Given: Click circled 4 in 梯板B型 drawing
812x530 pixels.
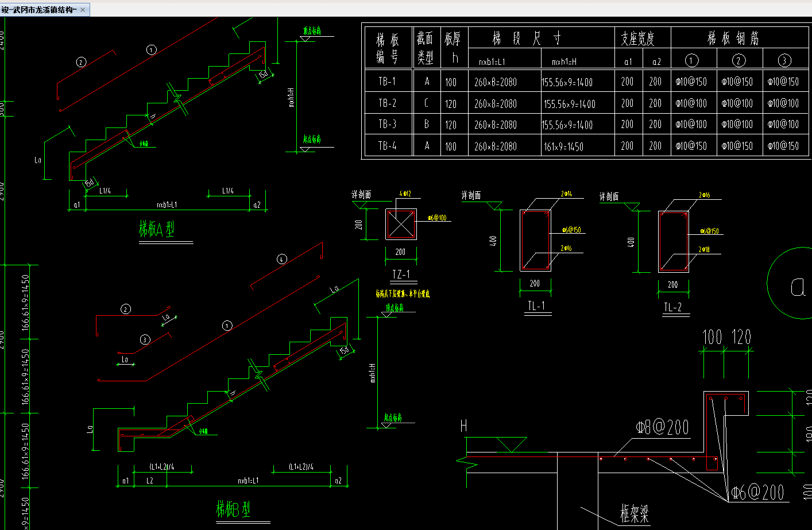Looking at the screenshot, I should coord(281,259).
